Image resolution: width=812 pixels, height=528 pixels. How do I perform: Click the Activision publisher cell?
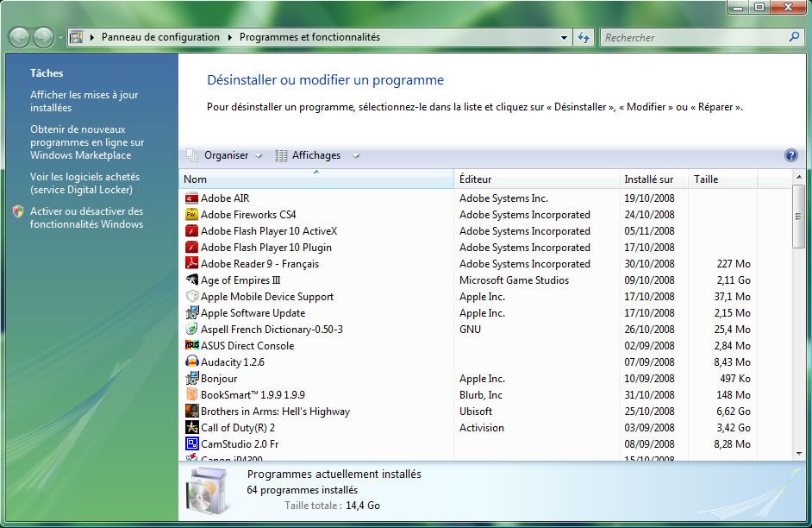[482, 428]
